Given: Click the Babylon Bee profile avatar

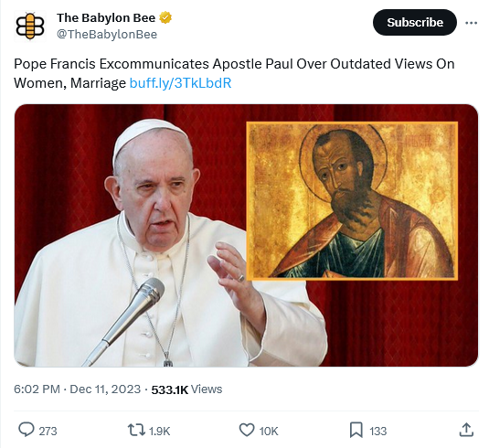Looking at the screenshot, I should [30, 27].
